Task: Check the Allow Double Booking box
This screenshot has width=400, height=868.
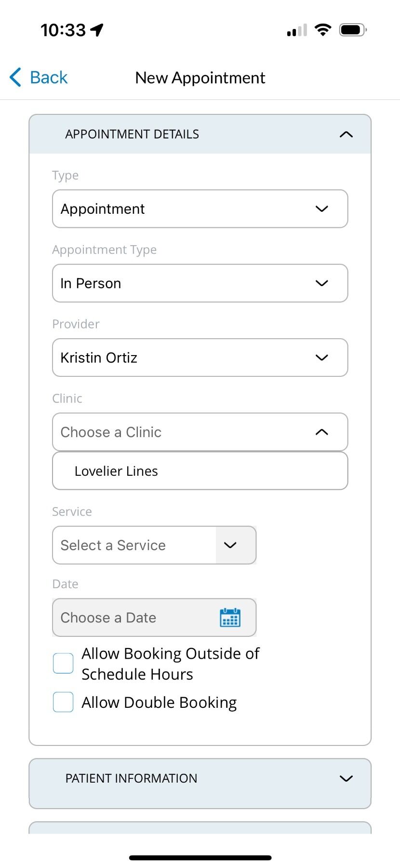Action: [x=63, y=702]
